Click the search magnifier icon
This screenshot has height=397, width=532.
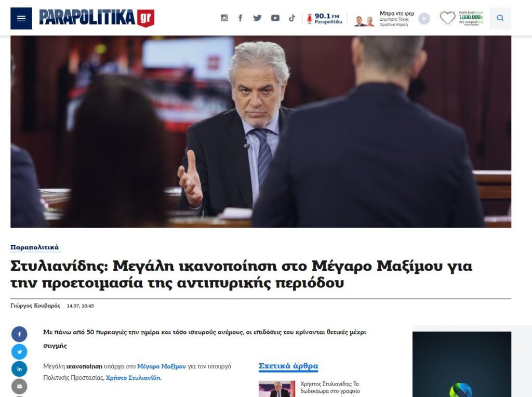coord(500,18)
